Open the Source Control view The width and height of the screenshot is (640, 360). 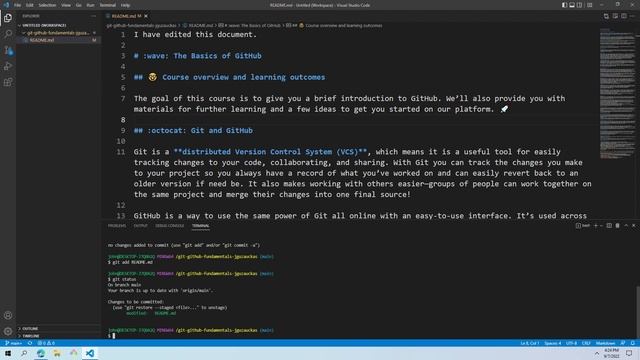coord(8,50)
